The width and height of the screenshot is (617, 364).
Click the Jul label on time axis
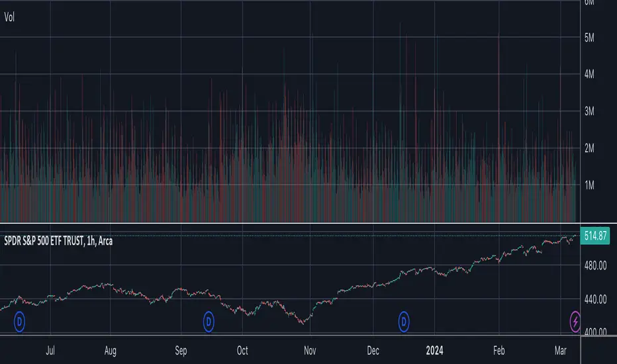tap(50, 350)
